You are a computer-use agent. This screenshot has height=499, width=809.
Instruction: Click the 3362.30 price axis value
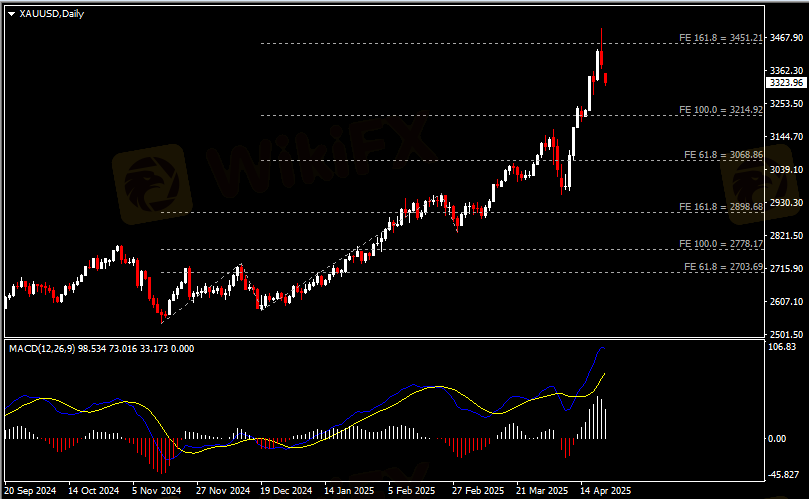786,71
